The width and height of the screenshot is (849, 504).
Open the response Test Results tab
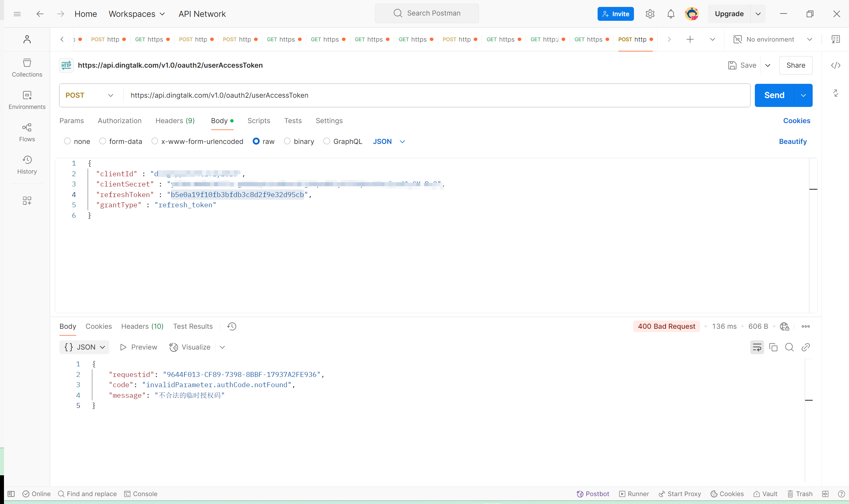(193, 326)
